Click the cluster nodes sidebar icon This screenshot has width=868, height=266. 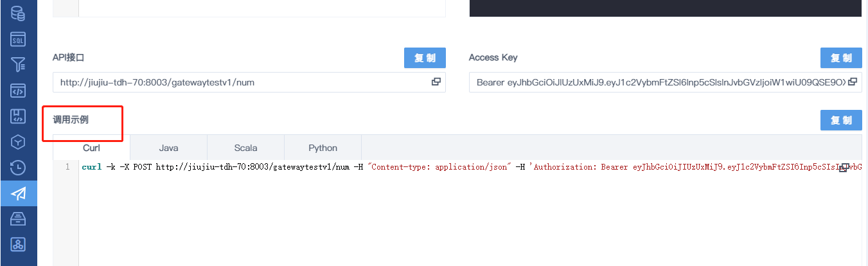(x=18, y=245)
